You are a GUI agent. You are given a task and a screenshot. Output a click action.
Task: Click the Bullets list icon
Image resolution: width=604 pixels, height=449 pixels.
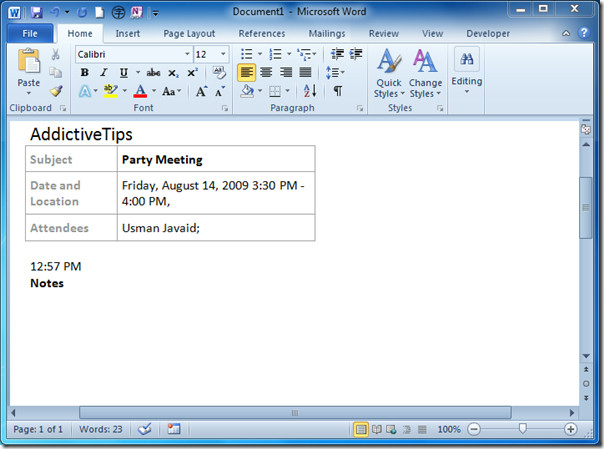pos(246,54)
